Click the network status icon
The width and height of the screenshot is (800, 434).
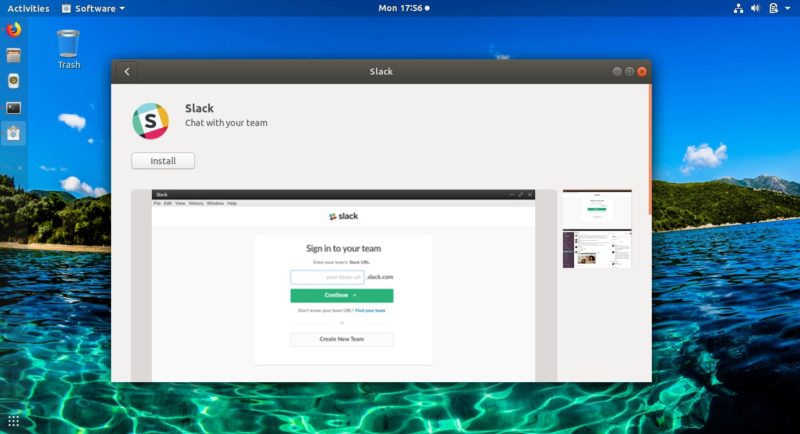point(738,8)
